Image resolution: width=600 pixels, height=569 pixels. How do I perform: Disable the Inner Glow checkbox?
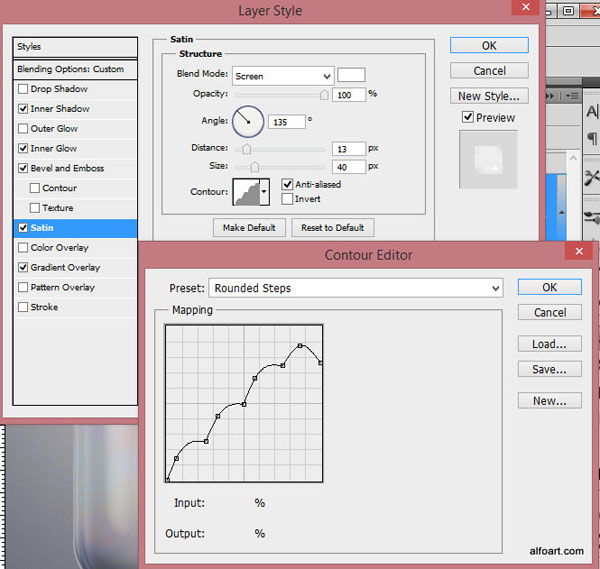click(x=23, y=148)
